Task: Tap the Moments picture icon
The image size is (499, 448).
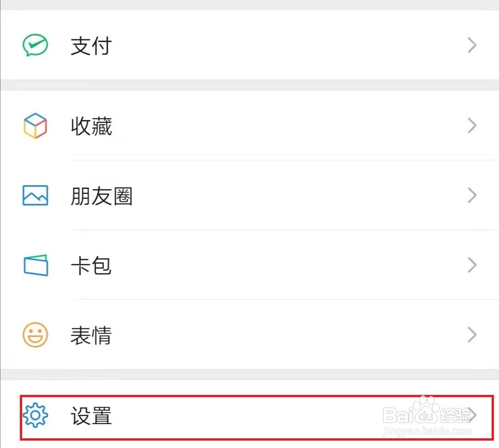Action: tap(35, 195)
